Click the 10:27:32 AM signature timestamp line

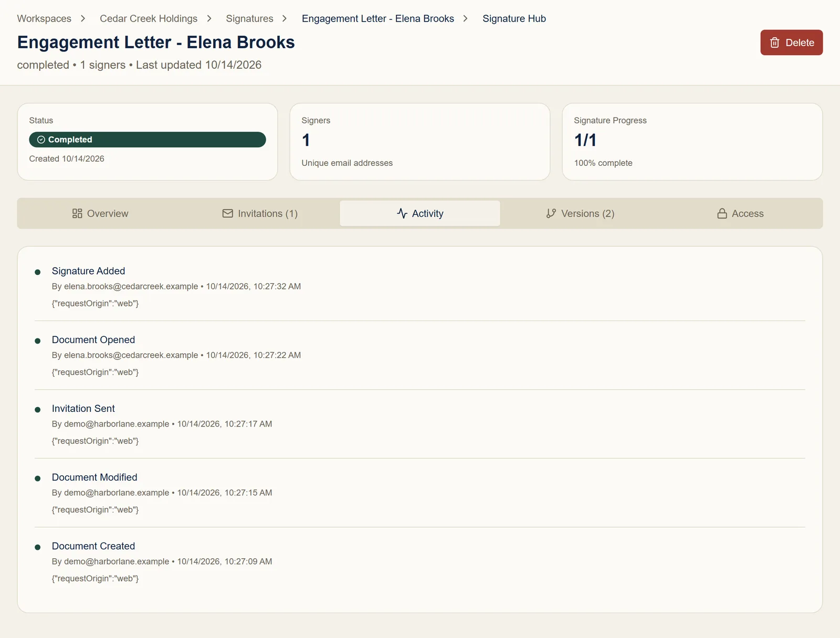(x=176, y=286)
